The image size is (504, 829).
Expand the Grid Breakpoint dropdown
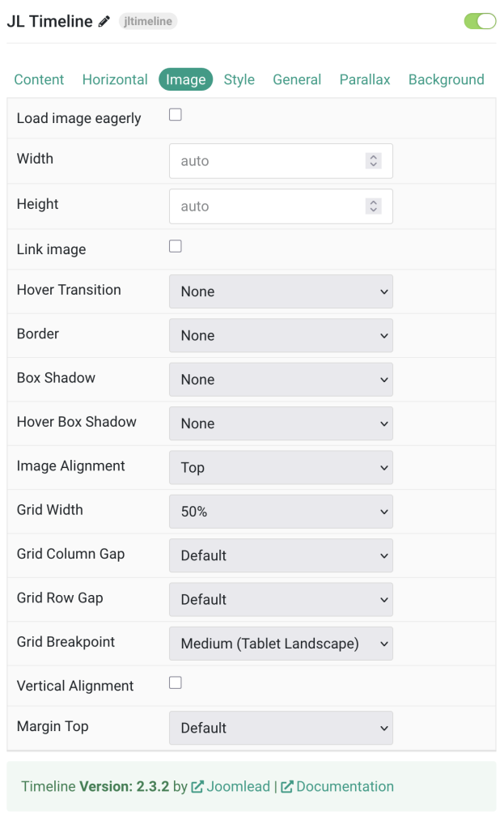(281, 644)
